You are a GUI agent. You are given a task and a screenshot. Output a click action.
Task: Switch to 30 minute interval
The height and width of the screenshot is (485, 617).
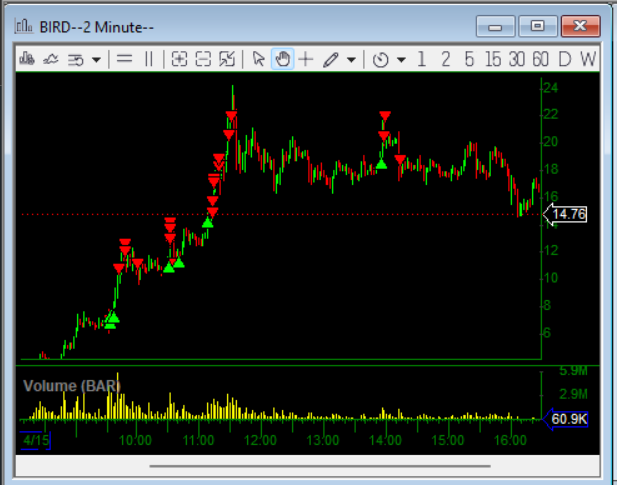[517, 59]
